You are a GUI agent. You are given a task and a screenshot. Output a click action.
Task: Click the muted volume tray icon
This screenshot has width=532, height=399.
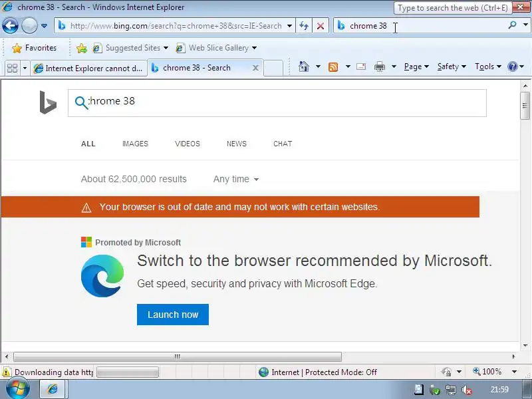[x=467, y=390]
